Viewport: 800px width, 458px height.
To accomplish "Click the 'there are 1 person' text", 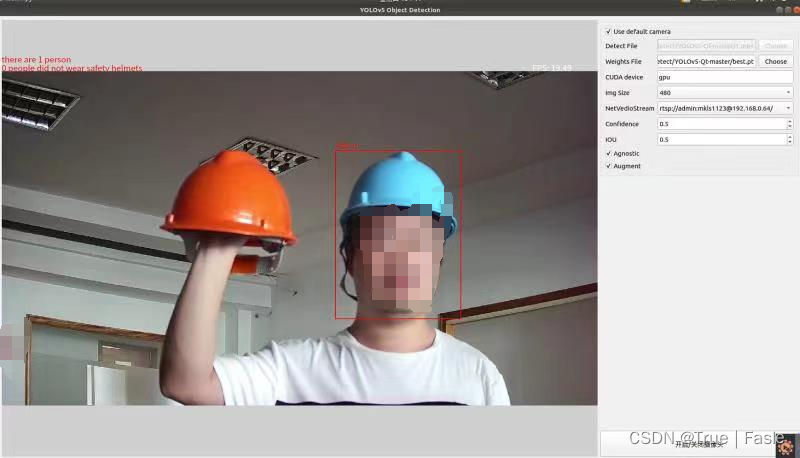I will tap(36, 60).
